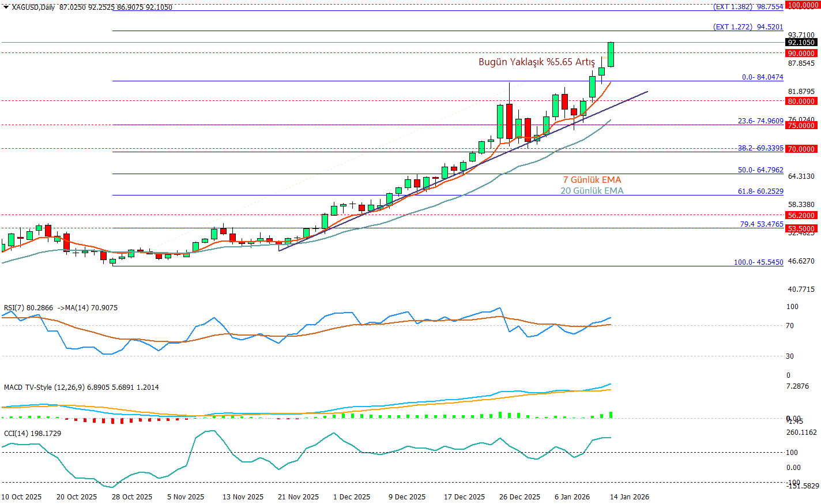Click the Fibonacci 100.0- 45.5450 label

[758, 262]
